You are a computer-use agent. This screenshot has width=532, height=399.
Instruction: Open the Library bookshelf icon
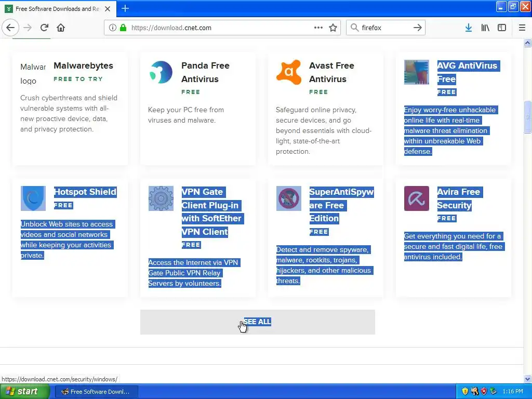[x=485, y=28]
